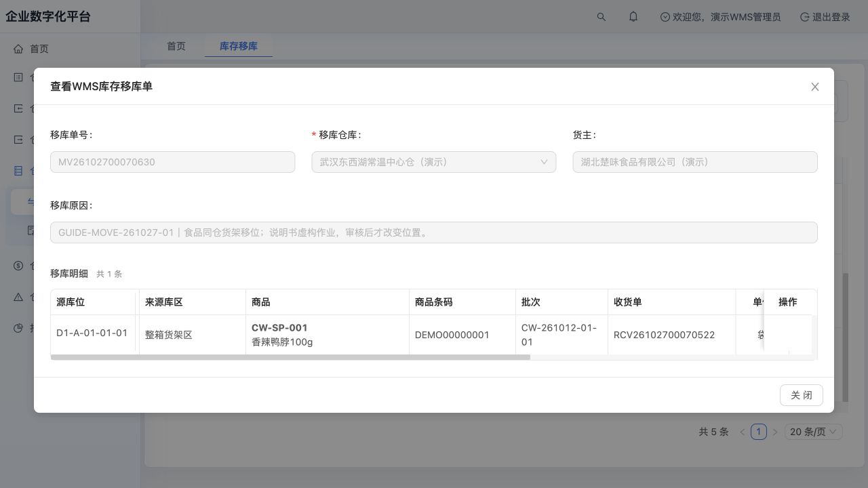Close the dialog with the X icon
This screenshot has width=868, height=488.
(x=815, y=87)
